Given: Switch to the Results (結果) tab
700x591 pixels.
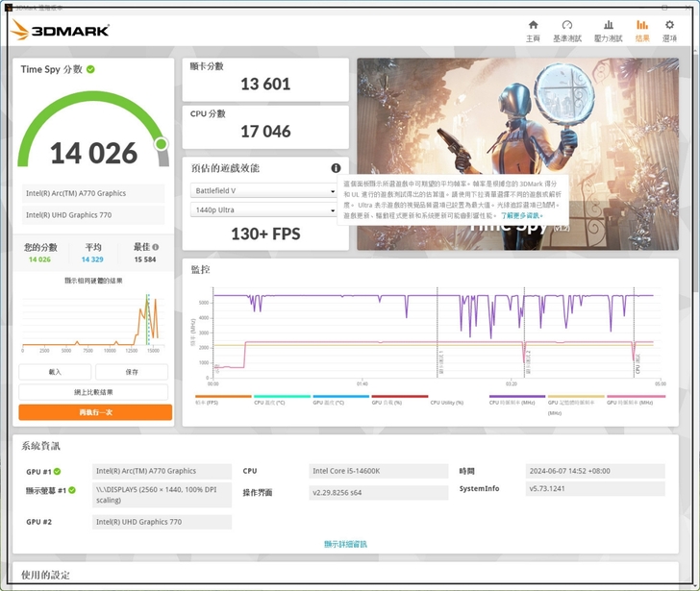Looking at the screenshot, I should (641, 30).
